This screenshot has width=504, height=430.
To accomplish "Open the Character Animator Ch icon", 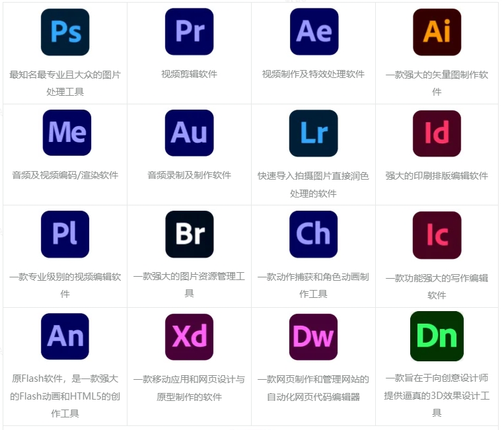I will pos(313,234).
